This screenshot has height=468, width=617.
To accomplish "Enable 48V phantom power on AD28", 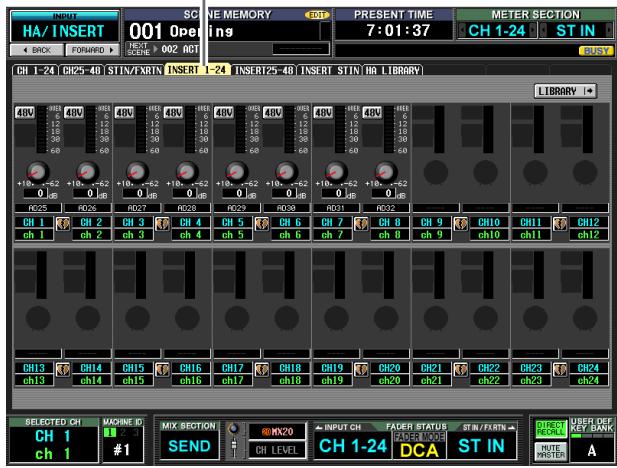I will point(174,113).
